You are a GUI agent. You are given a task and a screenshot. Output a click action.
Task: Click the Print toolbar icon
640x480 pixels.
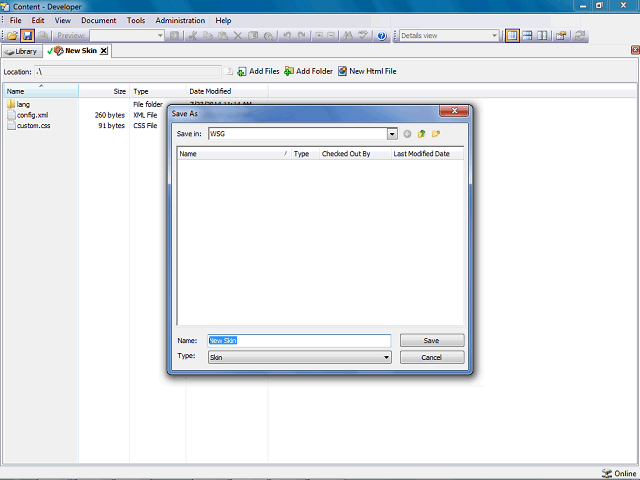pos(43,36)
